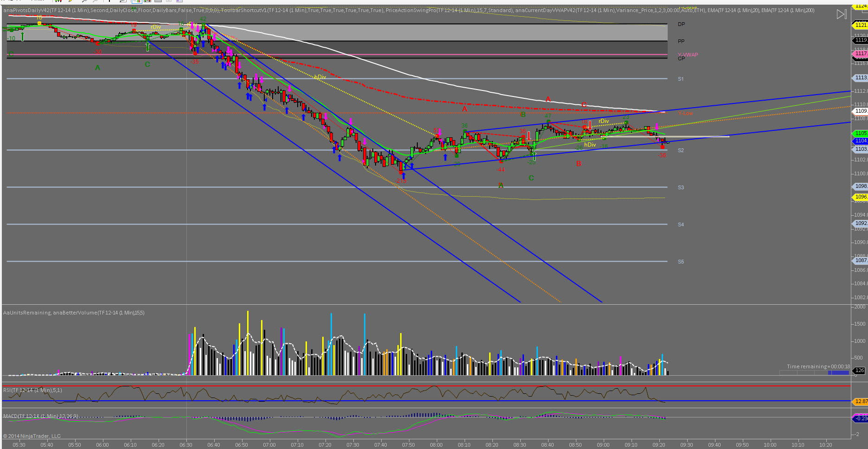
Task: Click the 06:30 time axis label
Action: click(x=186, y=445)
